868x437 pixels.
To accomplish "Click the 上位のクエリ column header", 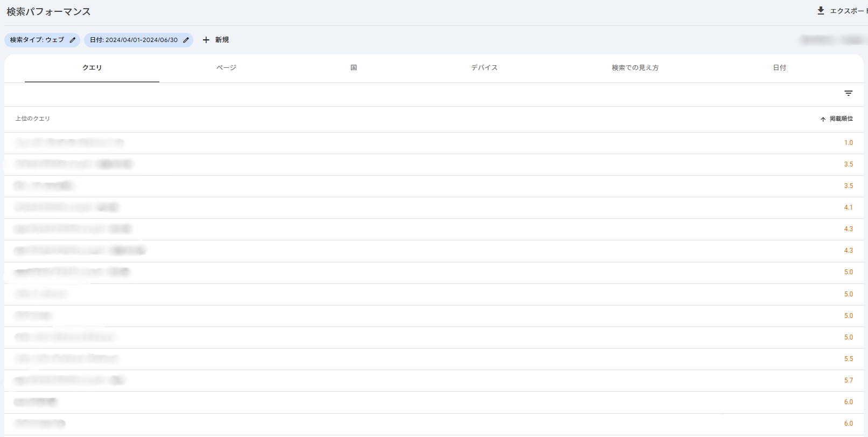I will tap(32, 119).
